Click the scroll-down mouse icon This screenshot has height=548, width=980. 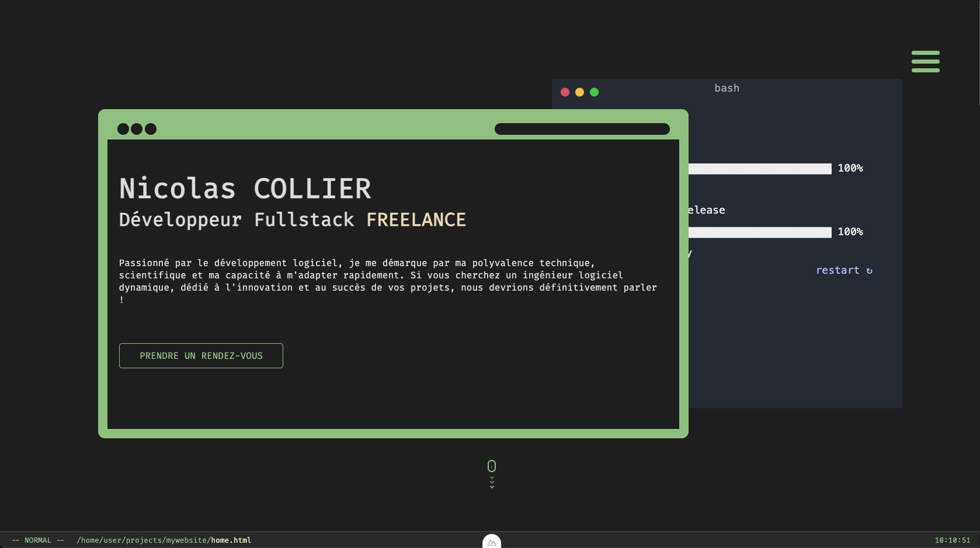(x=492, y=466)
